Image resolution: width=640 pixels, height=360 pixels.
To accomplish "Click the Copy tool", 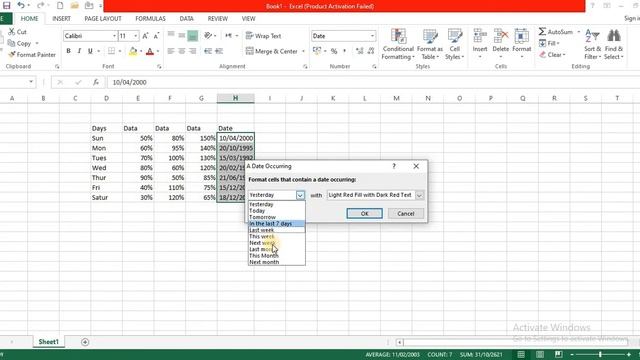I will point(20,43).
